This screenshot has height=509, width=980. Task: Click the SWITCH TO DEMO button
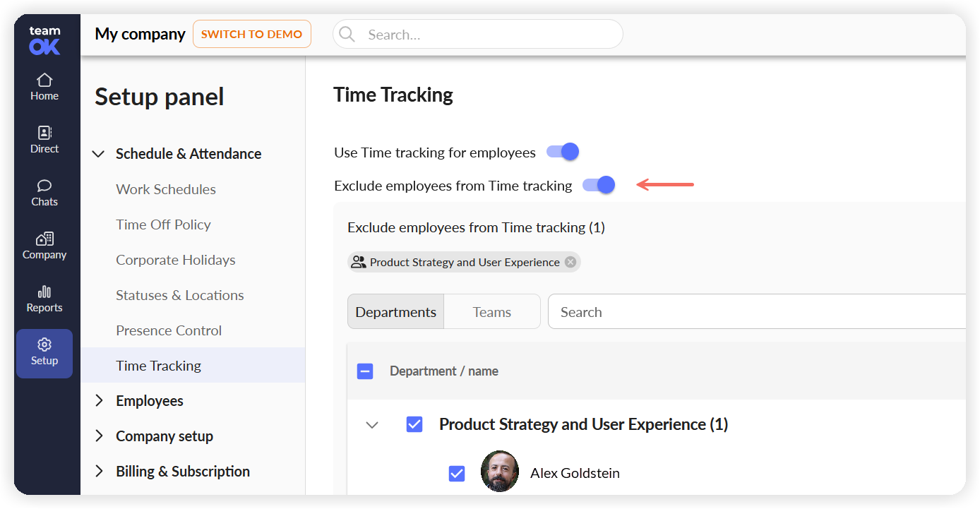click(x=252, y=34)
